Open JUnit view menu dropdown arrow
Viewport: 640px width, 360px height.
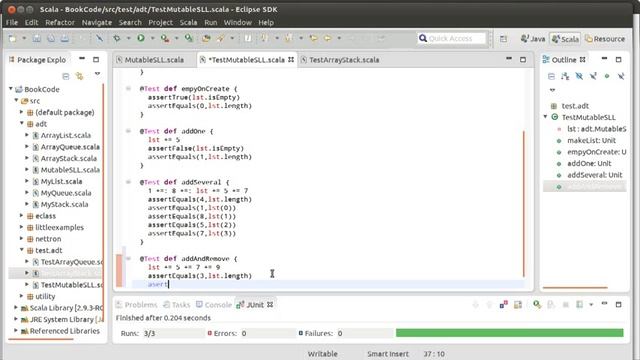pos(591,304)
